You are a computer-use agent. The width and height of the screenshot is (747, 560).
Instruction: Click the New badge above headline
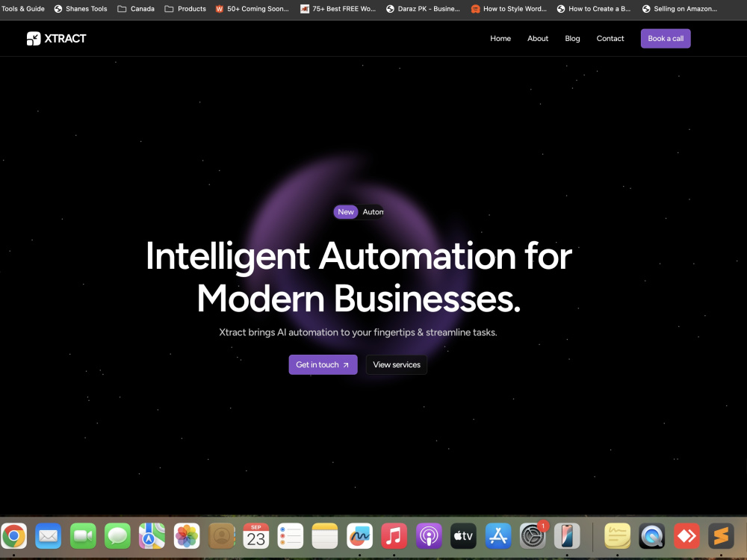(x=346, y=212)
